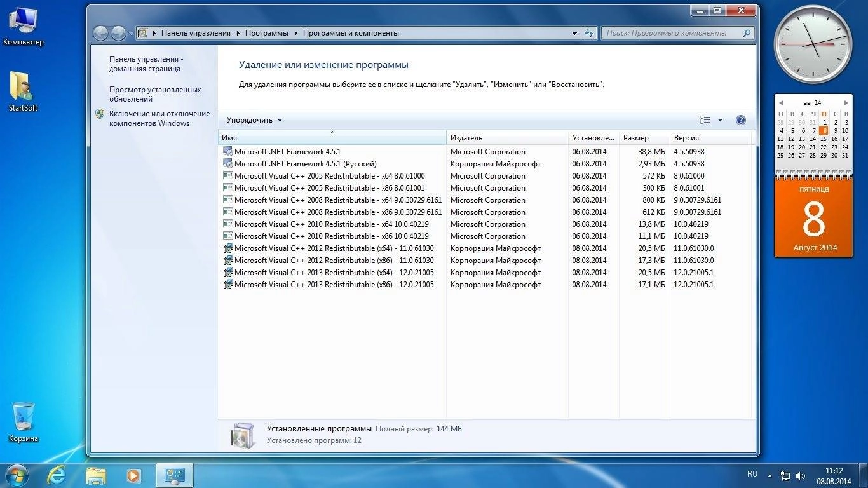This screenshot has height=488, width=868.
Task: Click size cell 17,1 МБ
Action: click(651, 285)
